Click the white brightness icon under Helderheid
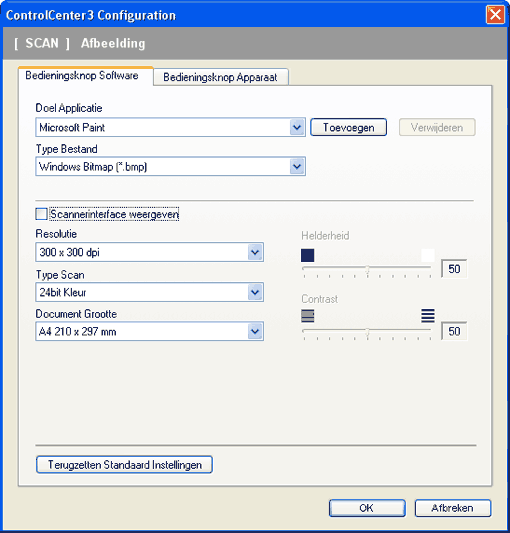 (428, 255)
